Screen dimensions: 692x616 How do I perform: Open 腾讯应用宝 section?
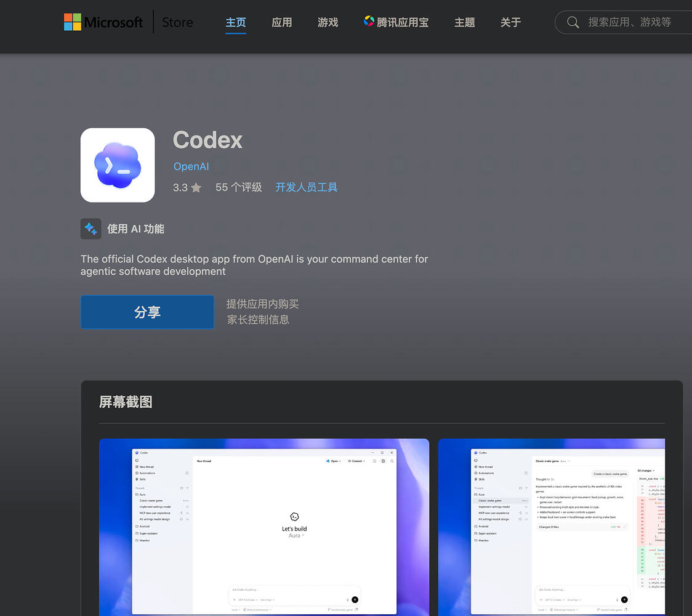point(396,22)
